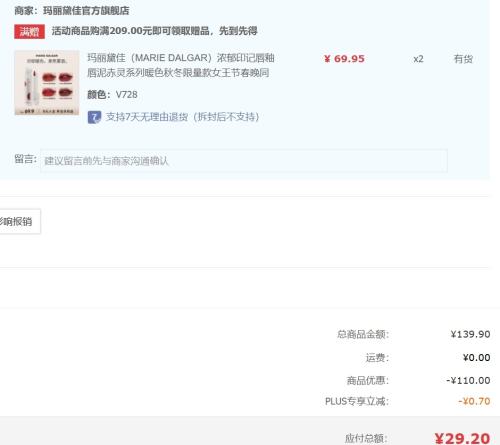Click the PLUS专享立减 -¥0.70 value
This screenshot has width=500, height=445.
(x=474, y=401)
